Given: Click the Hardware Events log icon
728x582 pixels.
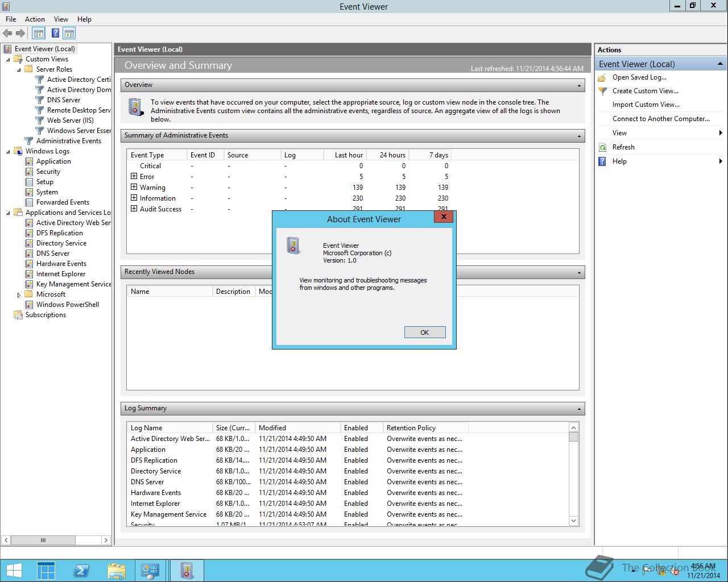Looking at the screenshot, I should point(29,264).
